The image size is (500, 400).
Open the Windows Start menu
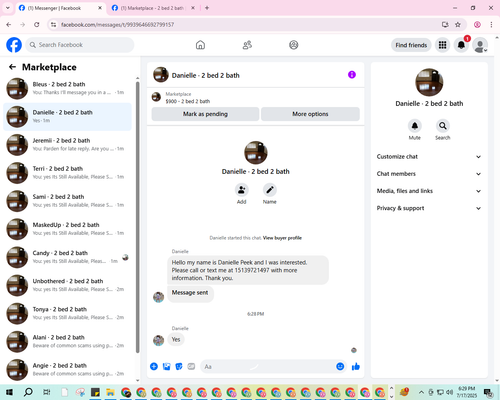(9, 392)
